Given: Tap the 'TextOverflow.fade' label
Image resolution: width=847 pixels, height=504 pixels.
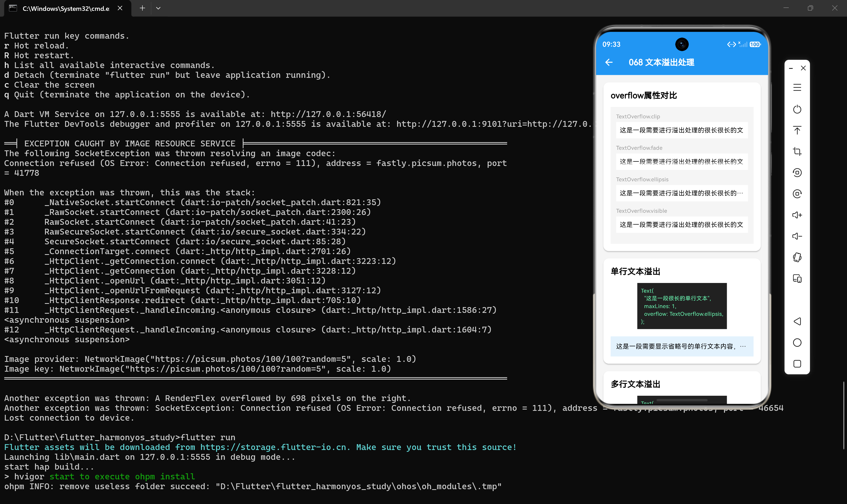Looking at the screenshot, I should (639, 148).
